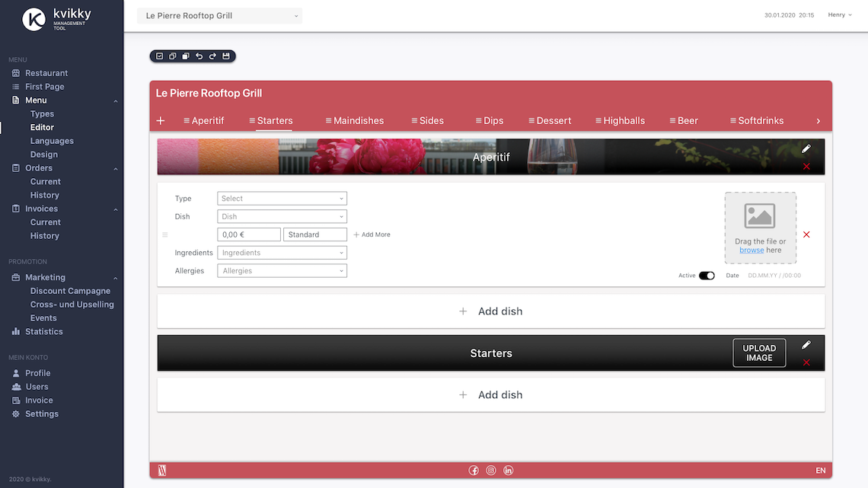Switch to the Dips tab

[x=490, y=120]
